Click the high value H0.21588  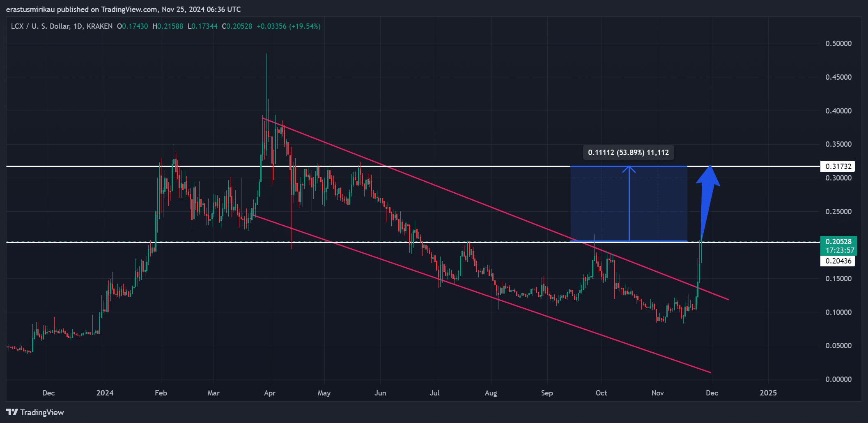(x=168, y=26)
